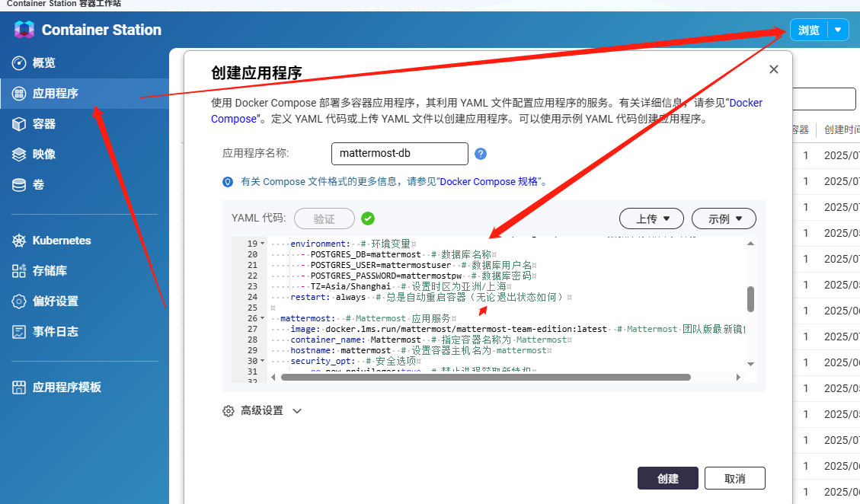Click the 存储库 repository icon
The image size is (860, 504).
[18, 271]
